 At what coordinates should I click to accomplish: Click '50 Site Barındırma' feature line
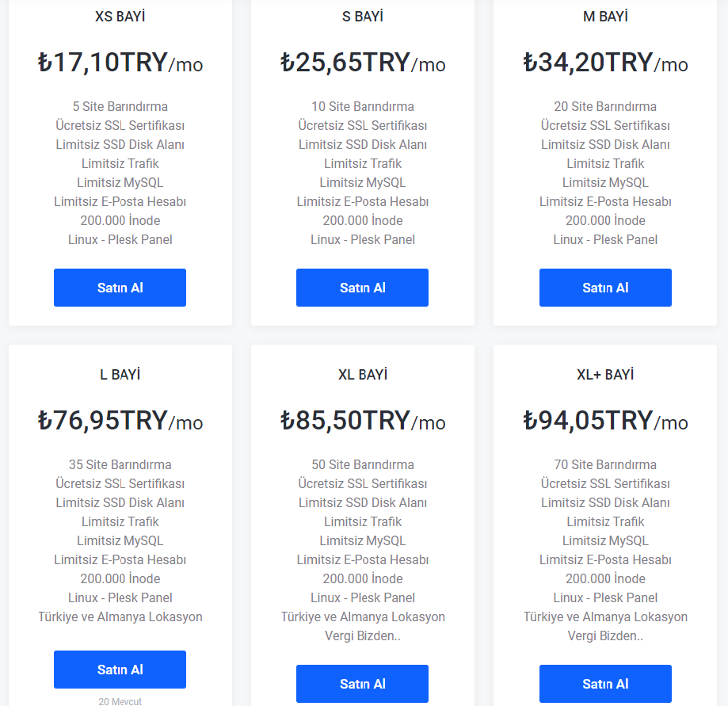tap(363, 464)
